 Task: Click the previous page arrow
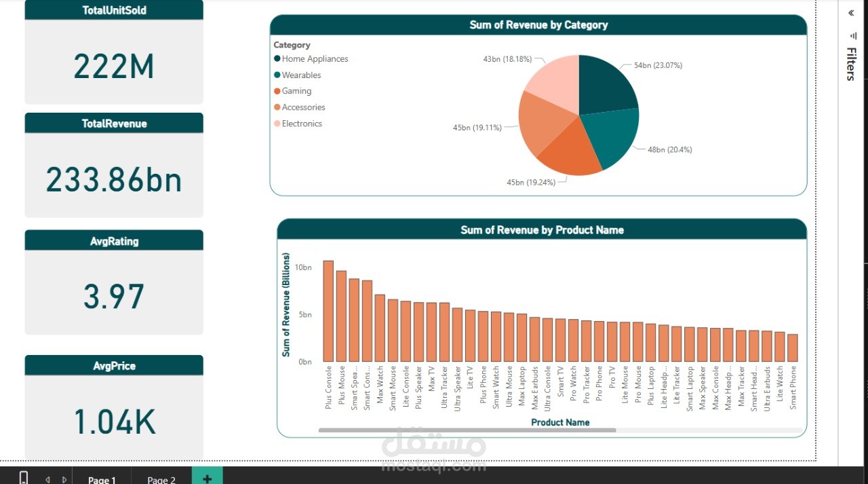click(46, 479)
